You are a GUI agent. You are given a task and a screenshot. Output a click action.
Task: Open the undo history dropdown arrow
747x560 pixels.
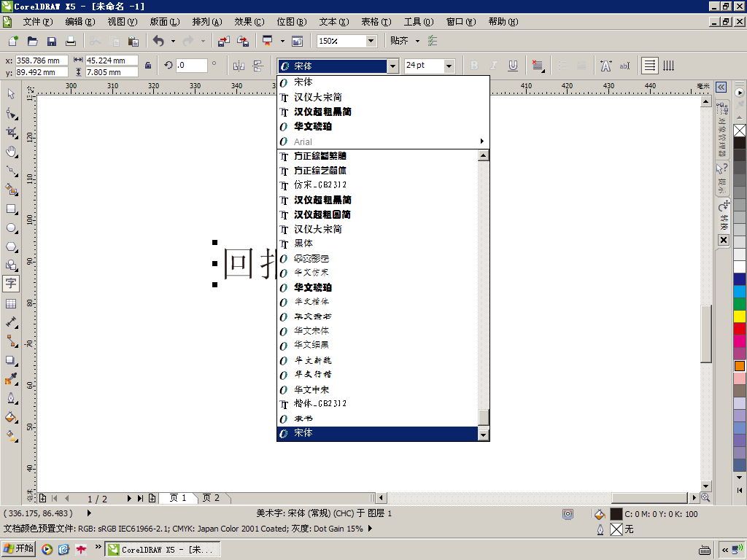[x=173, y=41]
